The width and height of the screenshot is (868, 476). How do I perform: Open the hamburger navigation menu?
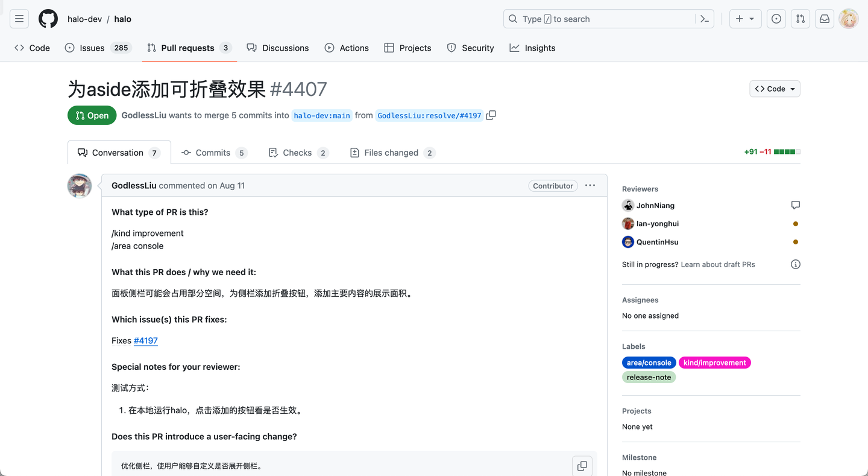point(19,19)
